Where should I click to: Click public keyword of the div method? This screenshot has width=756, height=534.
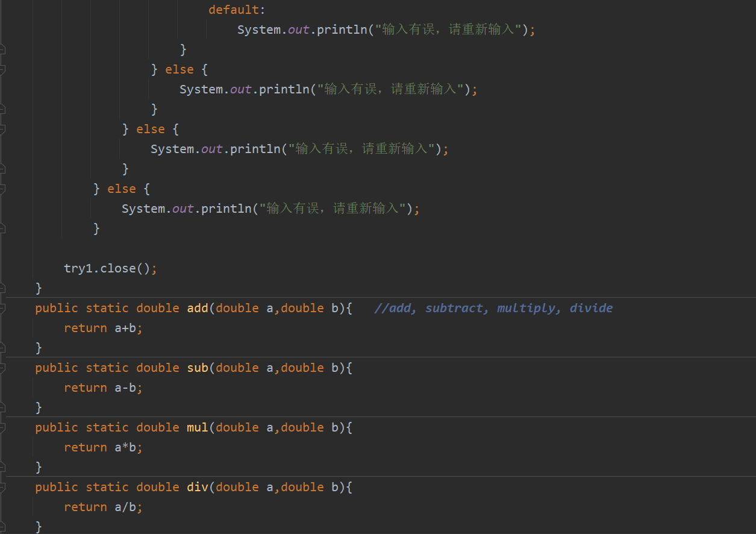57,487
